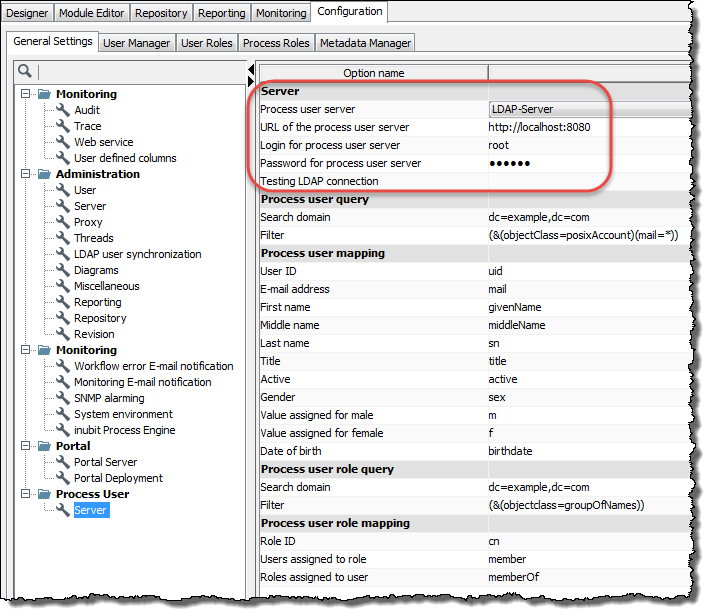
Task: Collapse the second Monitoring node above Workflow error
Action: point(25,350)
